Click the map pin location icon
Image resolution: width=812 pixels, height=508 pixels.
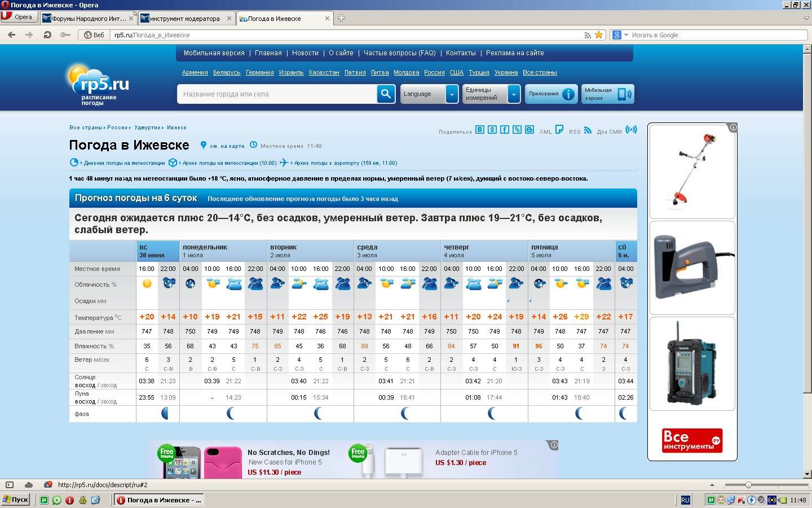tap(203, 145)
